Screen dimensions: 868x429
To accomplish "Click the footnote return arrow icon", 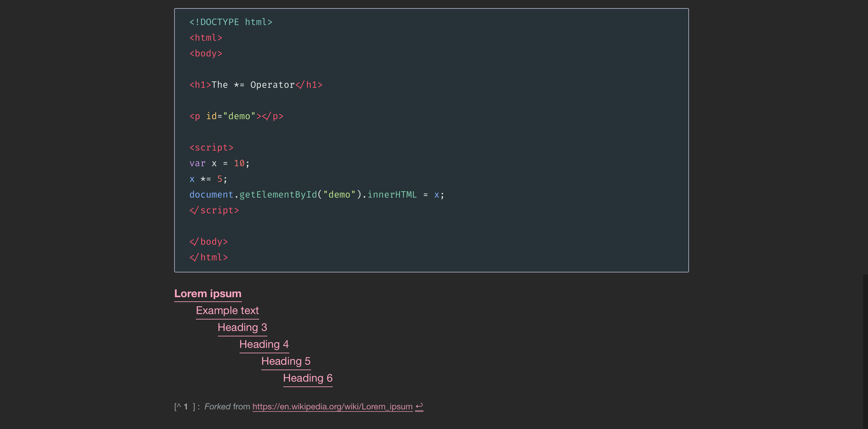I will click(419, 406).
